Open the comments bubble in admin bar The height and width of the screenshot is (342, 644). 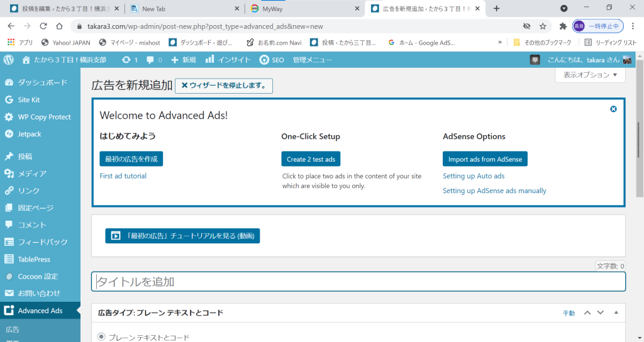[154, 60]
